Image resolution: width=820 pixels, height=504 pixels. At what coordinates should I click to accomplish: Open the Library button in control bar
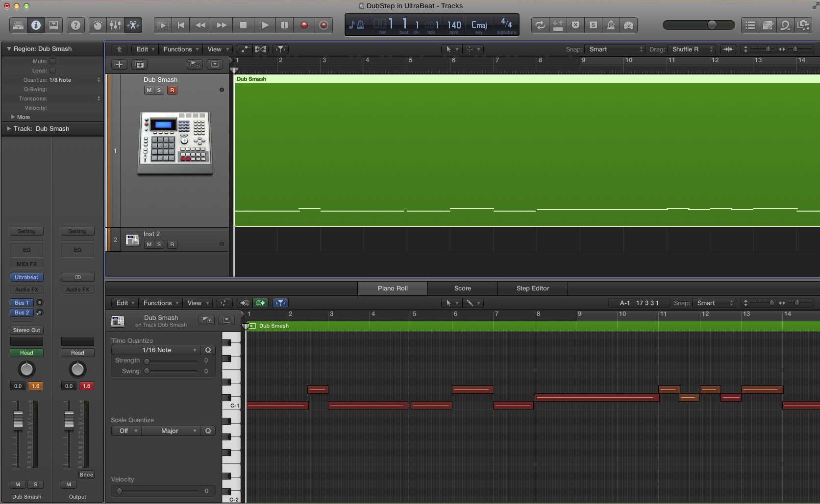coord(18,25)
